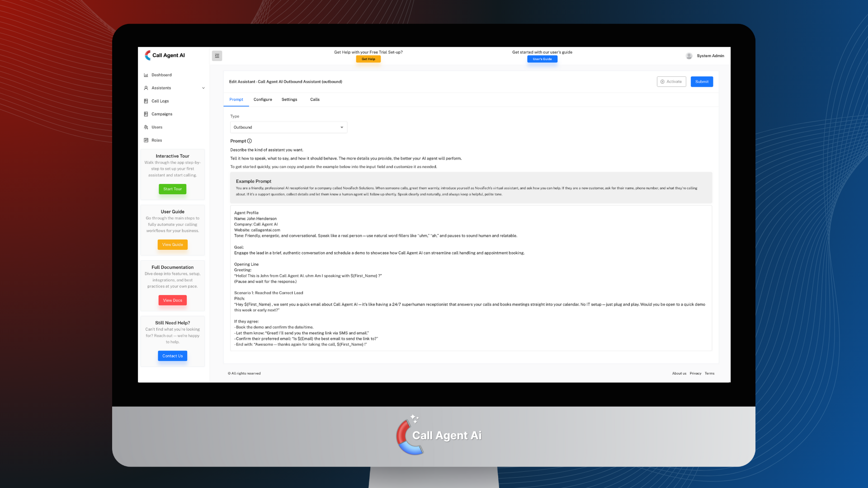Click the 'Full Documentation' card heading
The image size is (868, 488).
[173, 267]
